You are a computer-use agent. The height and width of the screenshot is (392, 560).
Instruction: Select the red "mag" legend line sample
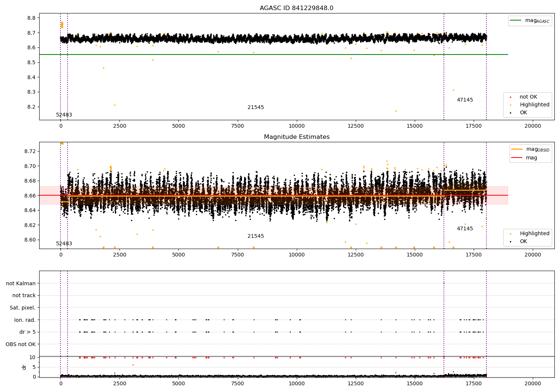click(x=517, y=158)
